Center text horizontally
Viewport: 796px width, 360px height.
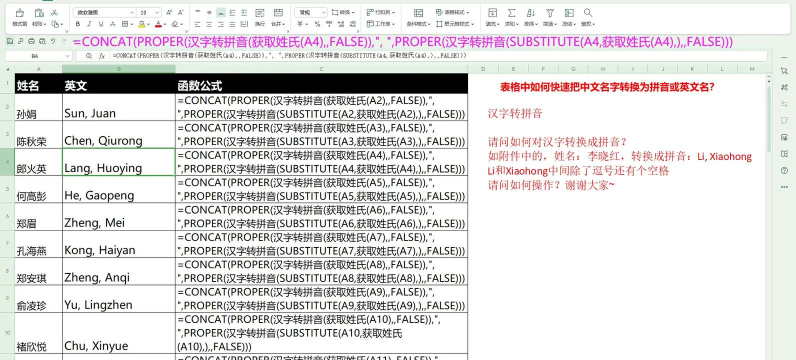tap(209, 24)
